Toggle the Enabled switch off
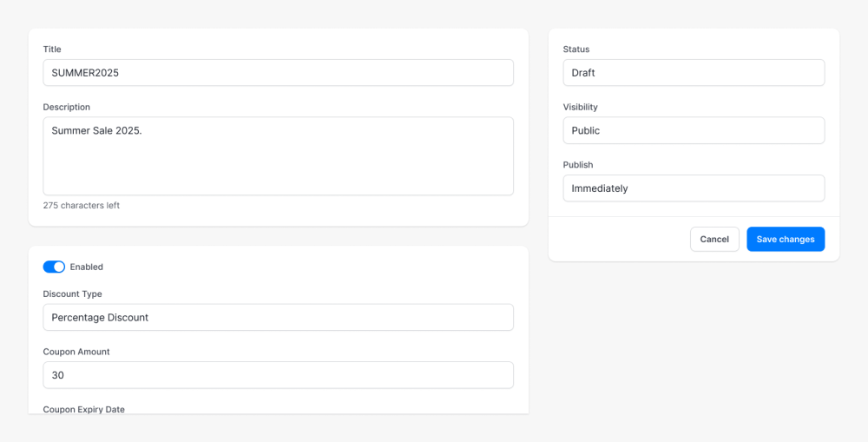The width and height of the screenshot is (868, 442). (54, 267)
